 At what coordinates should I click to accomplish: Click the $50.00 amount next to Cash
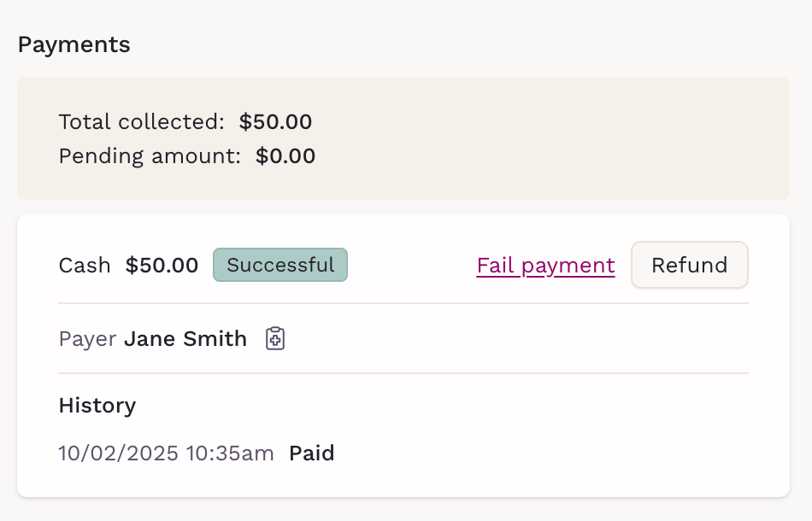tap(162, 266)
